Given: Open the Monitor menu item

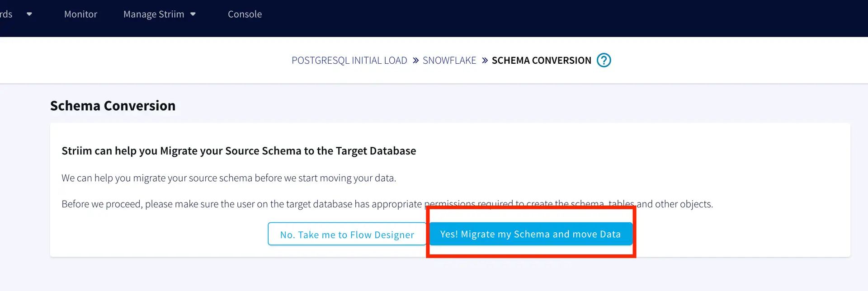Looking at the screenshot, I should 80,14.
